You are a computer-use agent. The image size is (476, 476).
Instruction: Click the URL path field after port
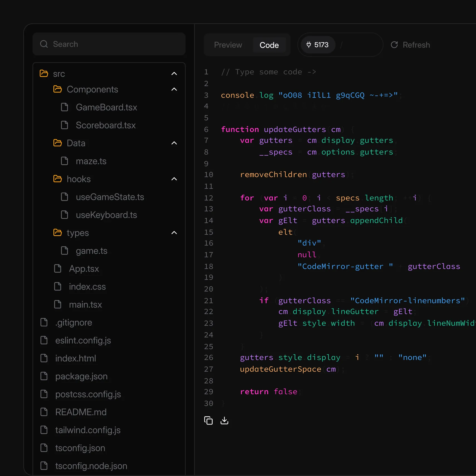pos(359,45)
